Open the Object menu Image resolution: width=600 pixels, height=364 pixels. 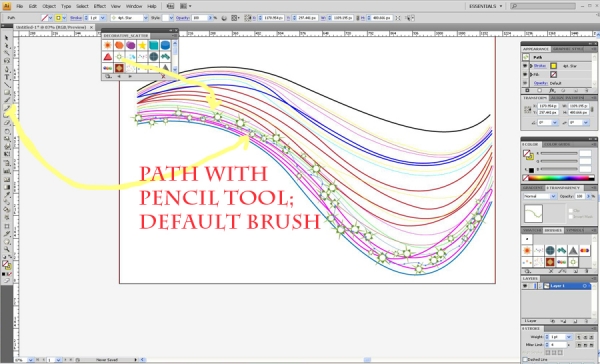click(x=49, y=6)
